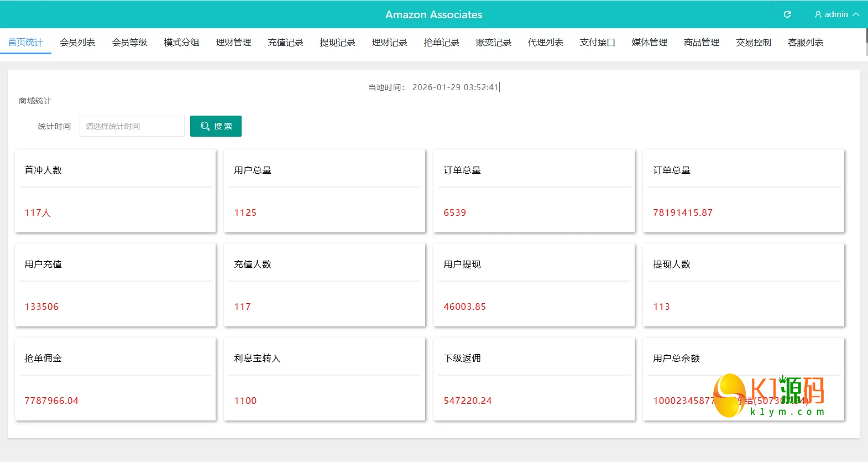Click the 提现人数 card title

[x=672, y=264]
